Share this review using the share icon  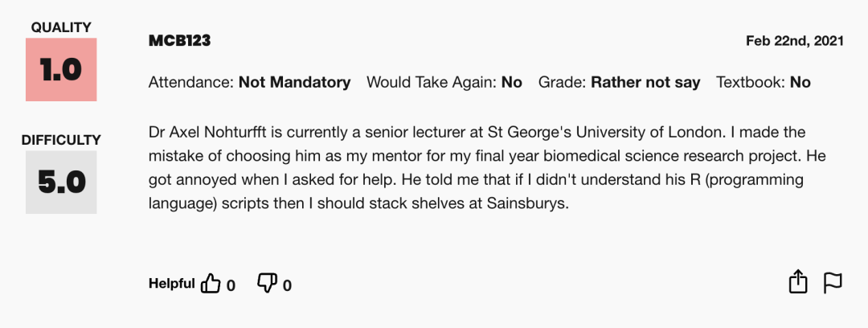798,281
